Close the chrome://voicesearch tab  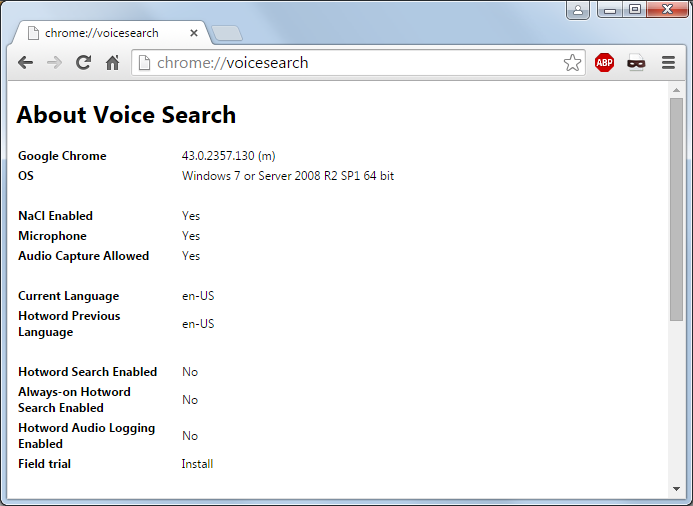194,33
